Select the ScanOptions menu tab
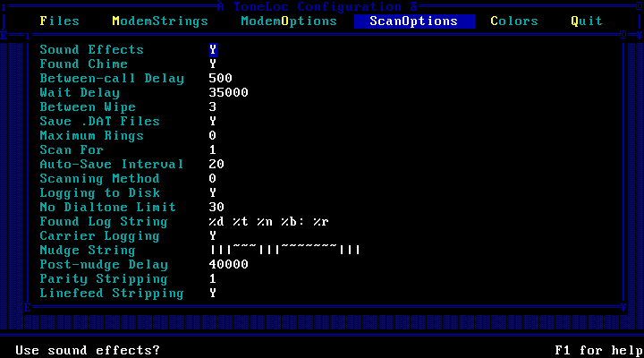 (x=413, y=21)
